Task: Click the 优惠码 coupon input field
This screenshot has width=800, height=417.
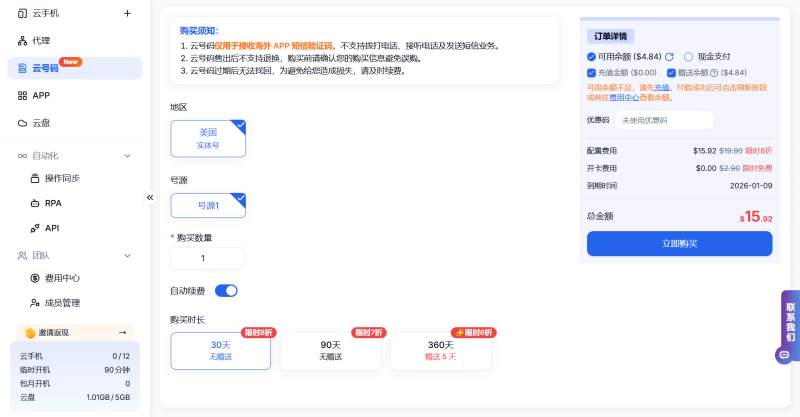Action: point(664,120)
